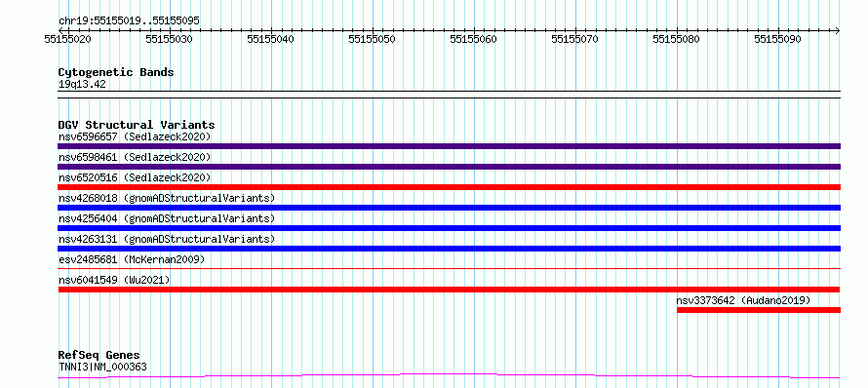Select the nsv4268018 blue variant bar

pos(449,208)
